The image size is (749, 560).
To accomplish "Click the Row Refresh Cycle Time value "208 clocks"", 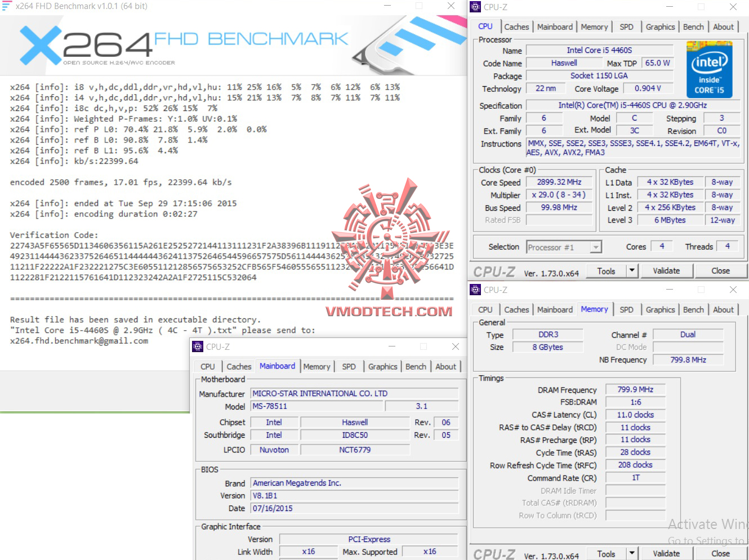I will coord(635,465).
